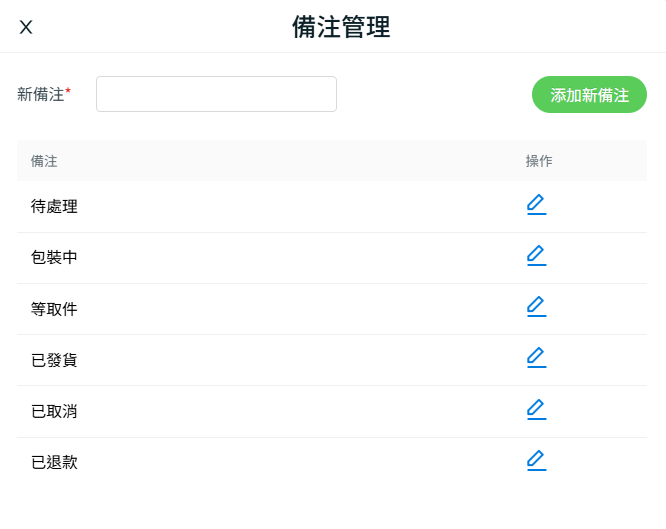This screenshot has height=529, width=666.
Task: Click the 新備注 text input field
Action: coord(216,94)
